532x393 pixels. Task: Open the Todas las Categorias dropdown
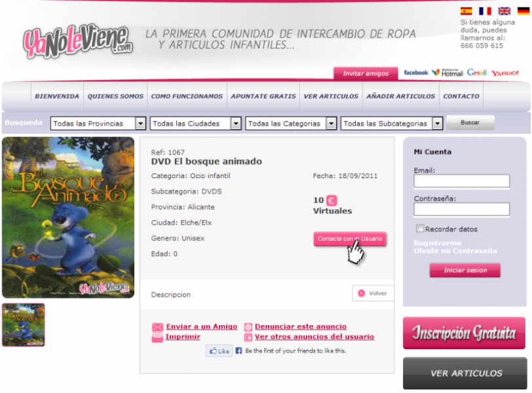pos(291,123)
